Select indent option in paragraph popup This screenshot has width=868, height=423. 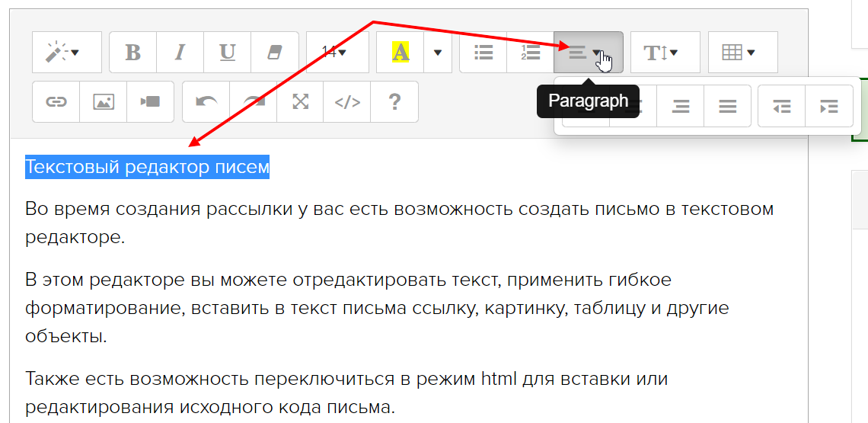click(828, 107)
